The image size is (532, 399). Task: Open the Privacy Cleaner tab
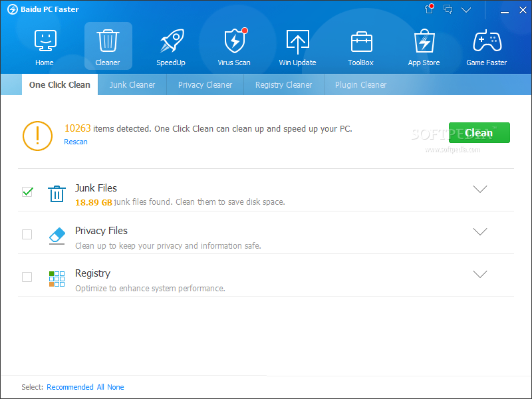point(205,85)
